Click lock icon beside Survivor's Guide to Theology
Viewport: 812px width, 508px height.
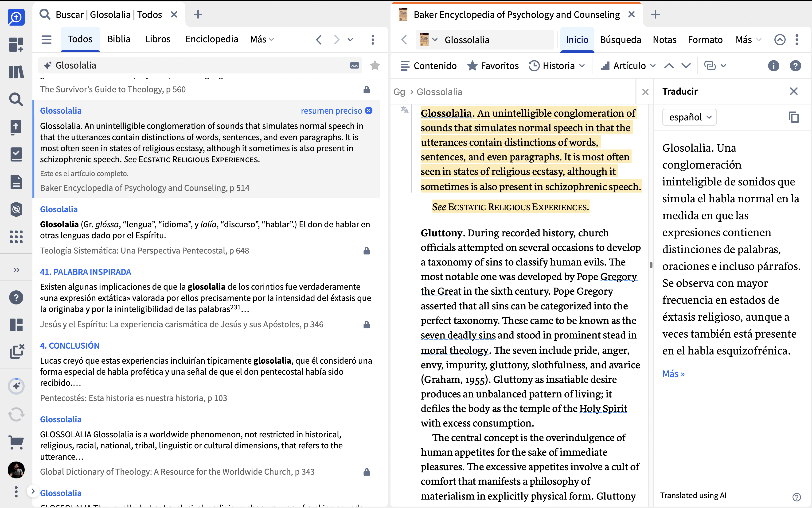click(367, 89)
